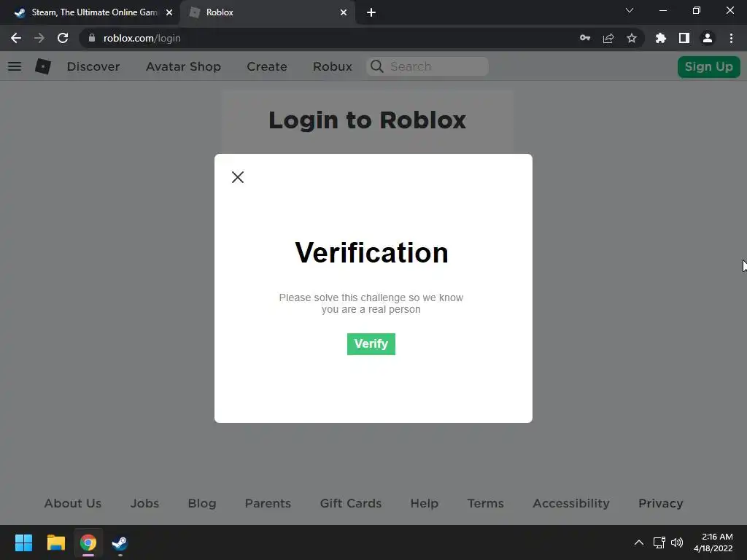Screen dimensions: 747x560
Task: Open the Windows Start menu
Action: [x=23, y=542]
